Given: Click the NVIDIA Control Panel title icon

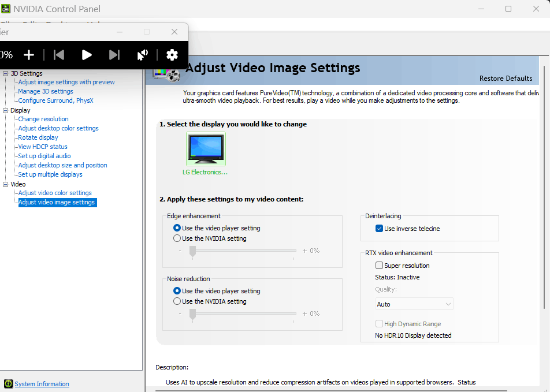Looking at the screenshot, I should tap(6, 9).
